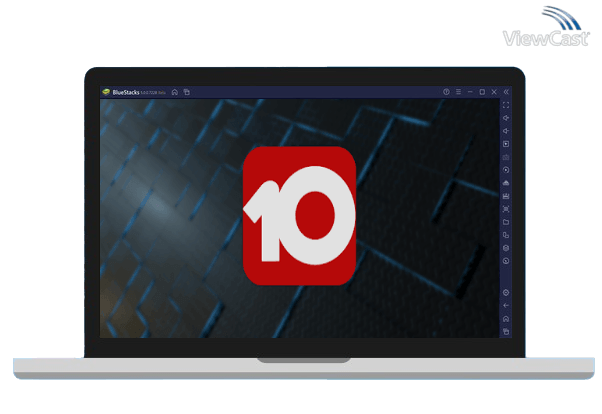Screen dimensions: 602x414
Task: Click the rotate screen sidebar icon
Action: point(506,170)
